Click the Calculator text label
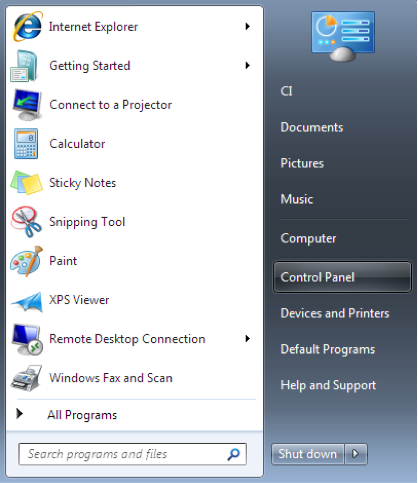The width and height of the screenshot is (418, 483). tap(77, 144)
